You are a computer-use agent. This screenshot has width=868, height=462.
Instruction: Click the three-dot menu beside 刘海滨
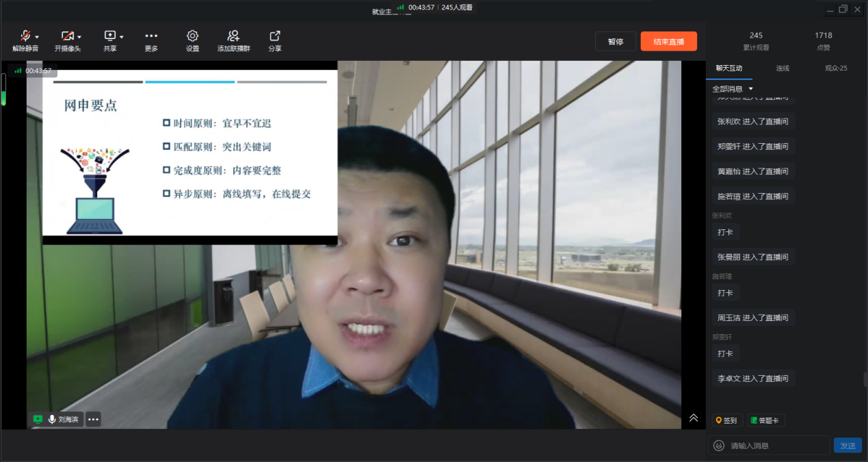[x=93, y=419]
